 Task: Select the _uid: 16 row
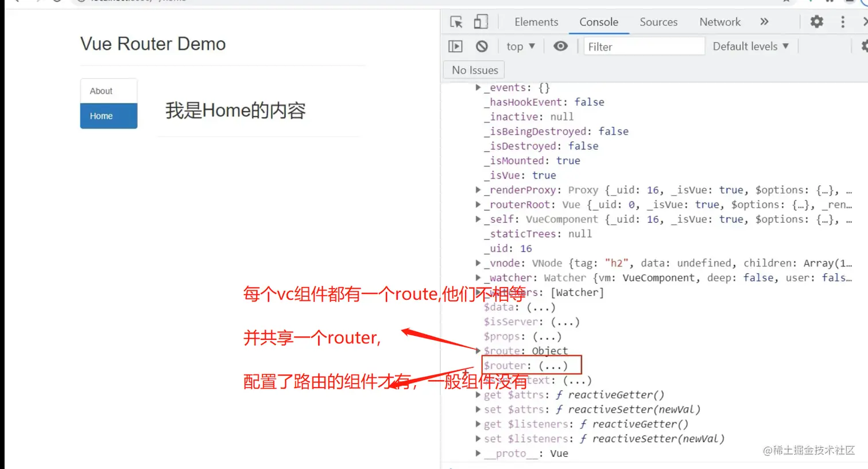(x=508, y=249)
